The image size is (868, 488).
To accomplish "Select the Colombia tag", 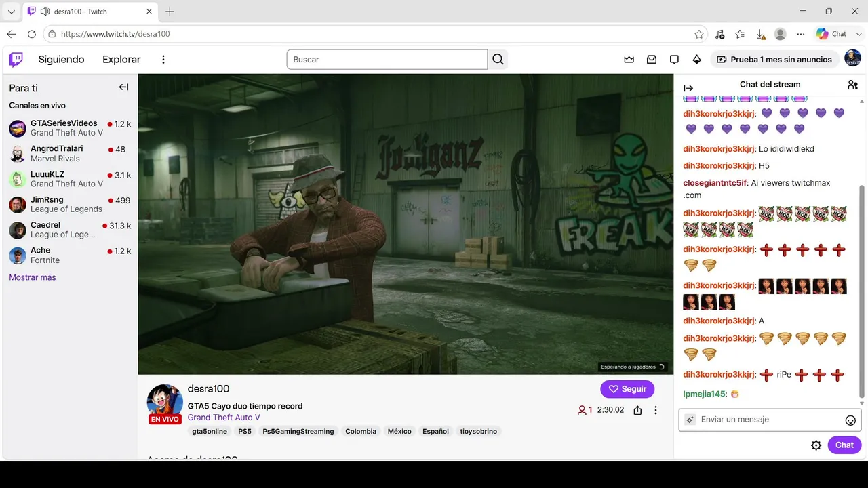I will click(361, 431).
